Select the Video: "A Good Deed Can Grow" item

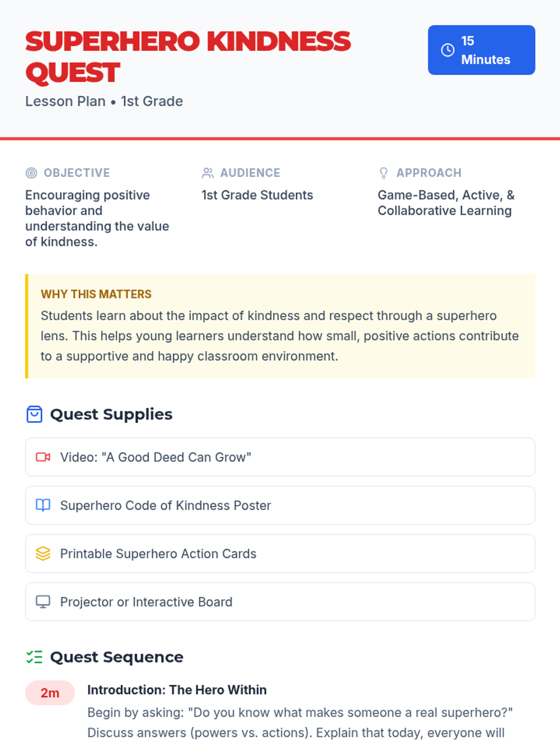[280, 457]
